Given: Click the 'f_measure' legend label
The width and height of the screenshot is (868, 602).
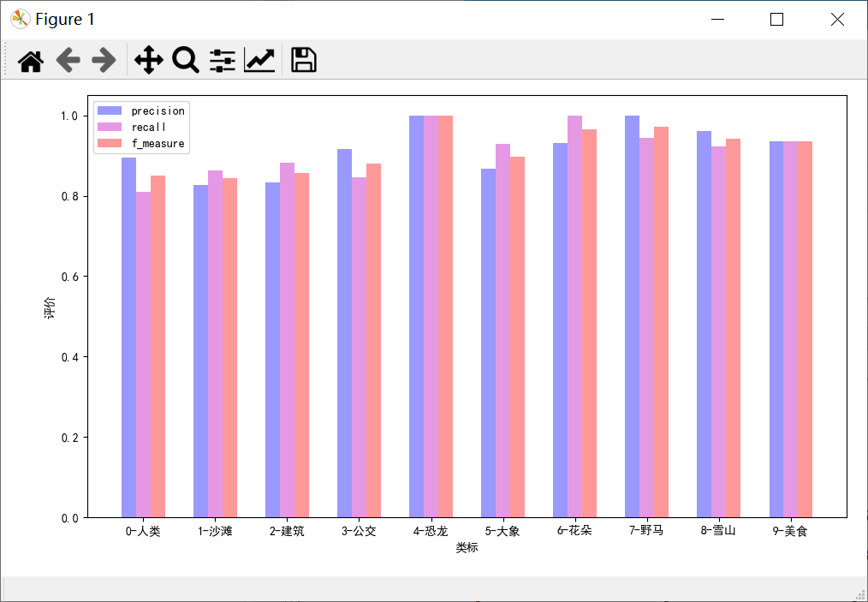Looking at the screenshot, I should (158, 144).
